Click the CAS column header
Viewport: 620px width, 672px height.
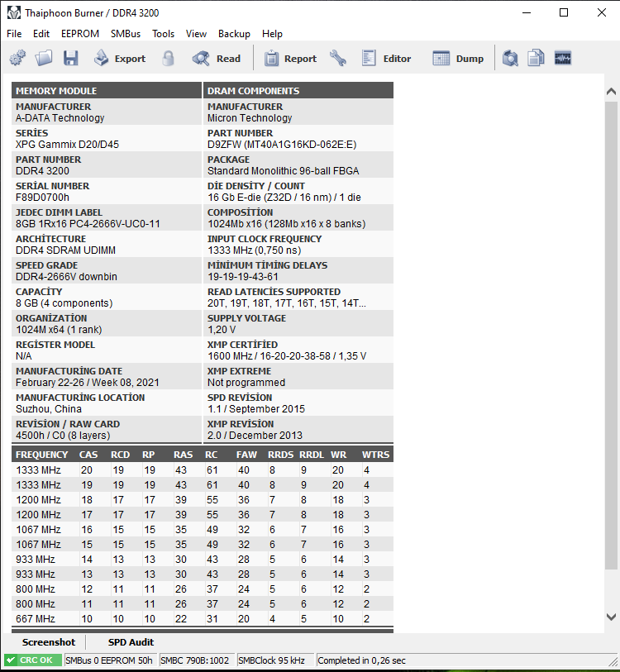(88, 455)
